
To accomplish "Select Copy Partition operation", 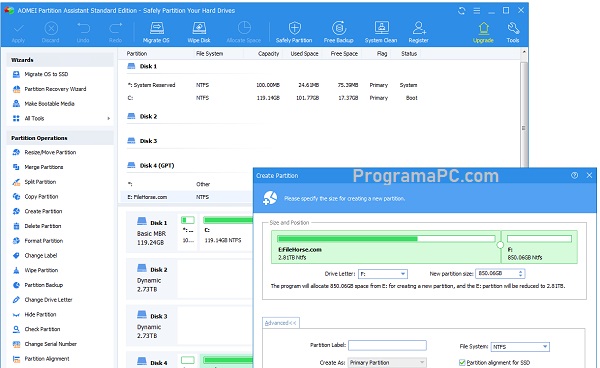I will pyautogui.click(x=41, y=197).
